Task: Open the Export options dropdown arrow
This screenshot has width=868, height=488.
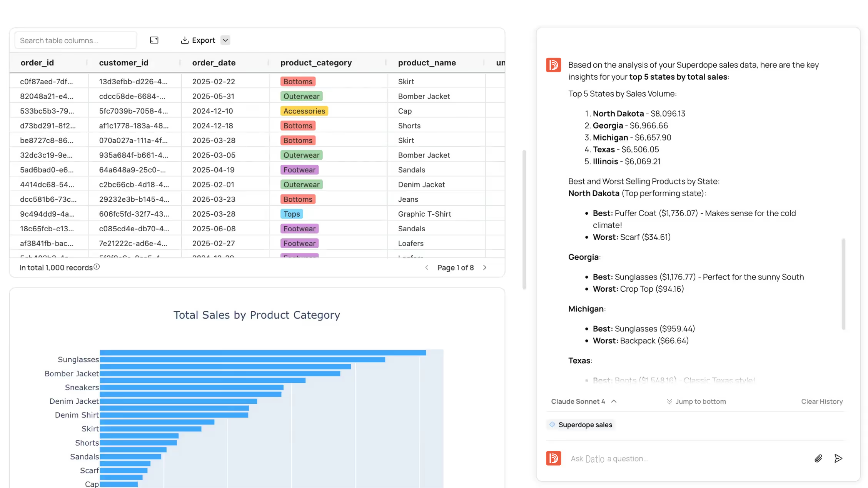Action: click(x=225, y=40)
